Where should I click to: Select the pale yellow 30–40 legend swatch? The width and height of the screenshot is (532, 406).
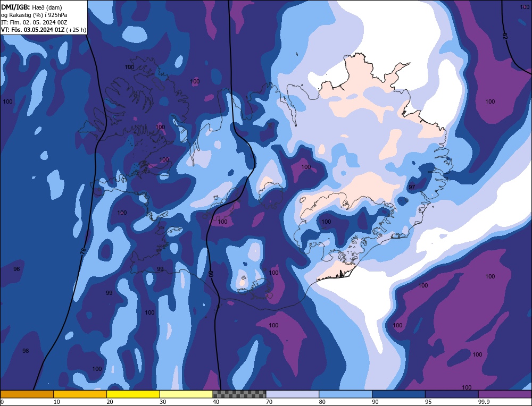click(x=186, y=394)
